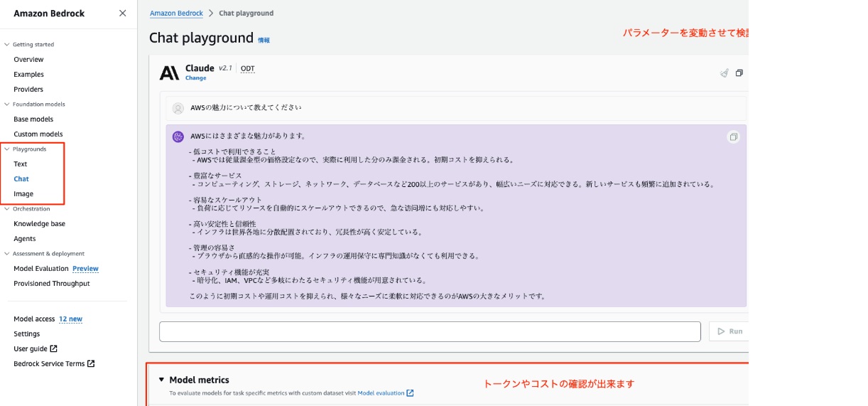Click the Model metrics heading

click(199, 380)
